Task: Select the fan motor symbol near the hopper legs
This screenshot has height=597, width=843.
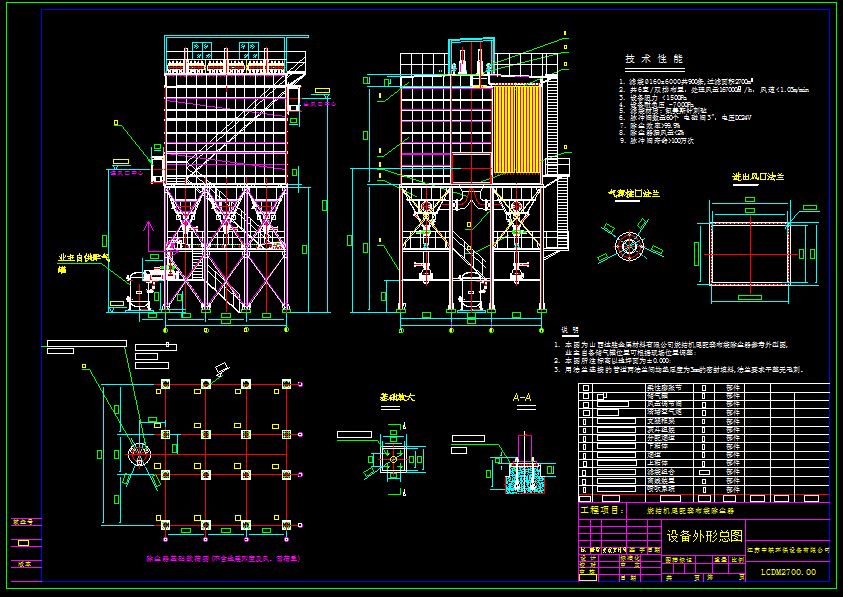Action: pyautogui.click(x=145, y=285)
